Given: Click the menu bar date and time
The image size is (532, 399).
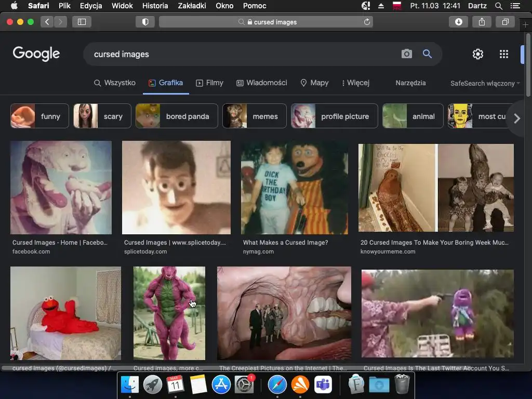Looking at the screenshot, I should pos(435,6).
